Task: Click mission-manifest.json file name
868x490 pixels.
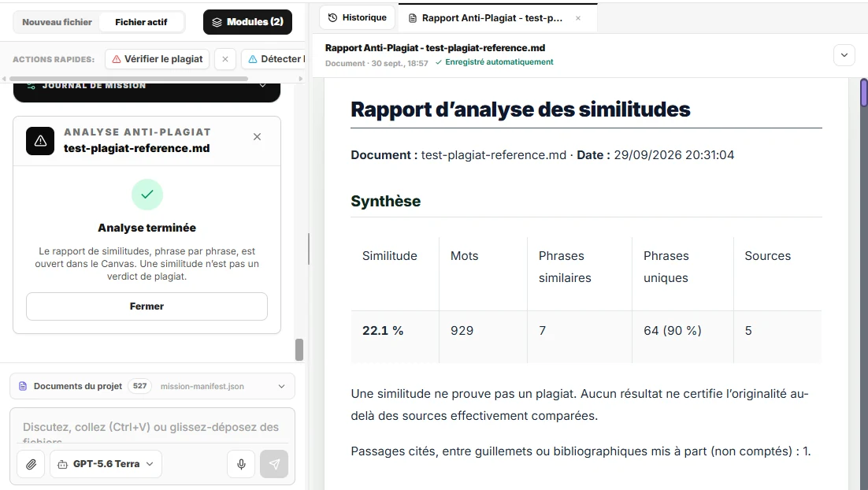Action: click(202, 387)
